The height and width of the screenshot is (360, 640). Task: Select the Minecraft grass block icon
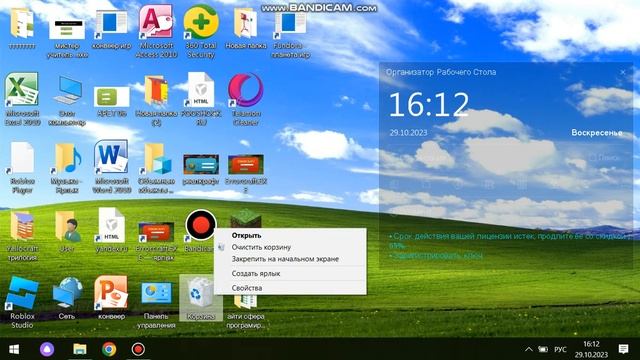click(245, 219)
